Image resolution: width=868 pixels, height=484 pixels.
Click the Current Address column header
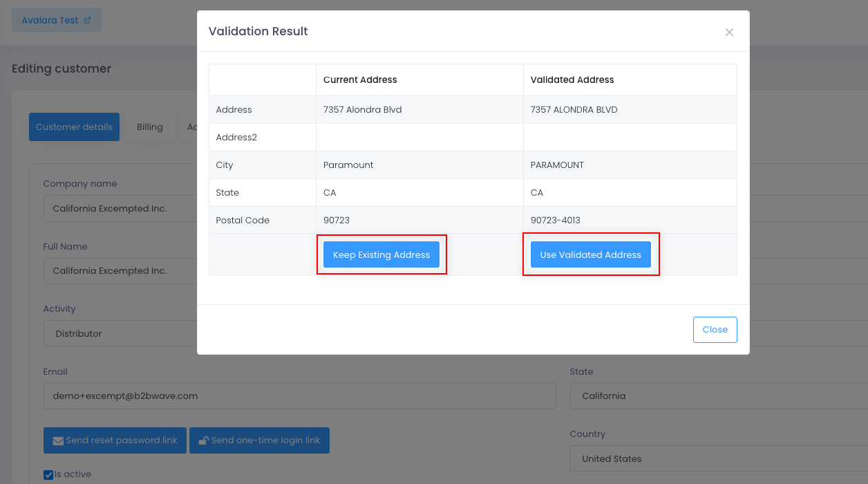click(360, 80)
